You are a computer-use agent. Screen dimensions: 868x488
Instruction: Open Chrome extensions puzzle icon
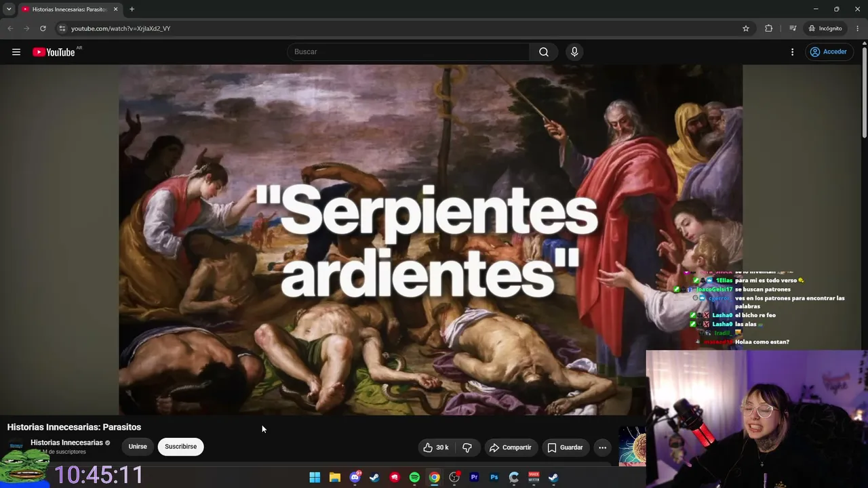pyautogui.click(x=768, y=28)
